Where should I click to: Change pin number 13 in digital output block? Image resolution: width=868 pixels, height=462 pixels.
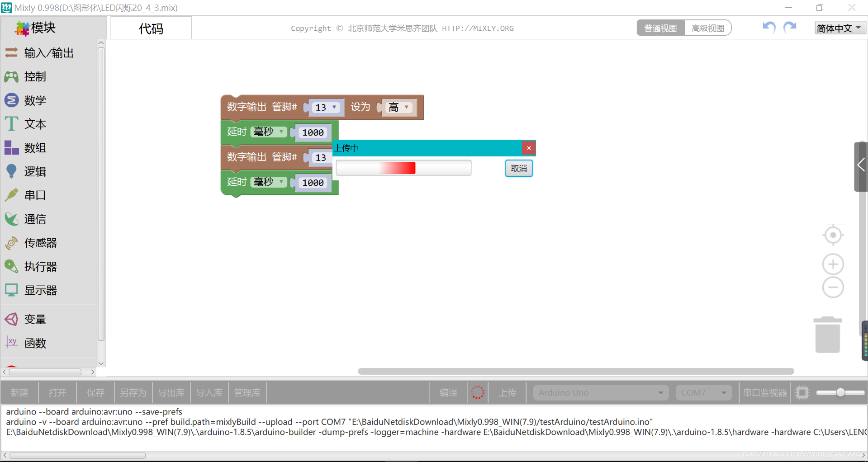point(325,107)
